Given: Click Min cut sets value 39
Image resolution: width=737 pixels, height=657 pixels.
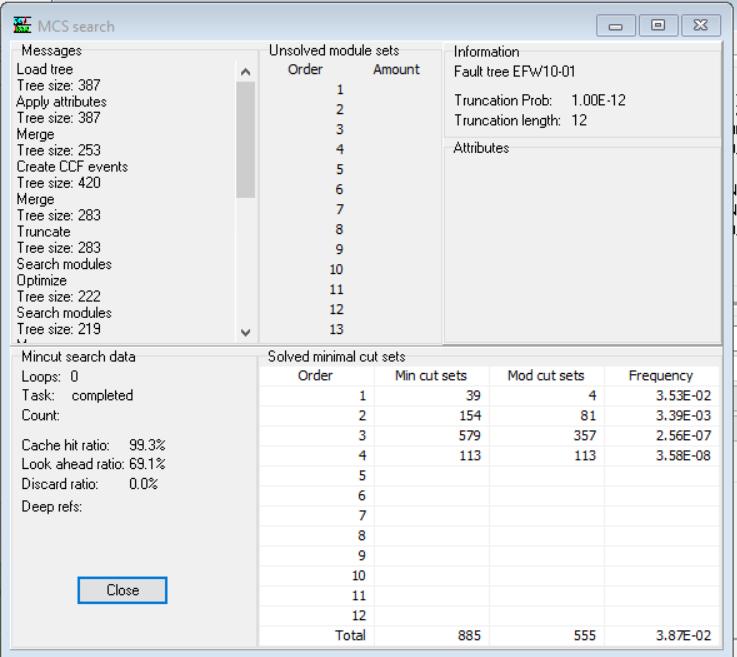Looking at the screenshot, I should (x=473, y=396).
